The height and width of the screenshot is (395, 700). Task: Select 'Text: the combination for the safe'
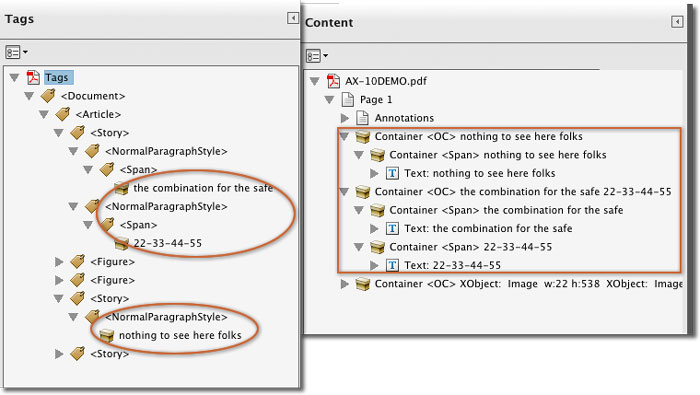(488, 229)
